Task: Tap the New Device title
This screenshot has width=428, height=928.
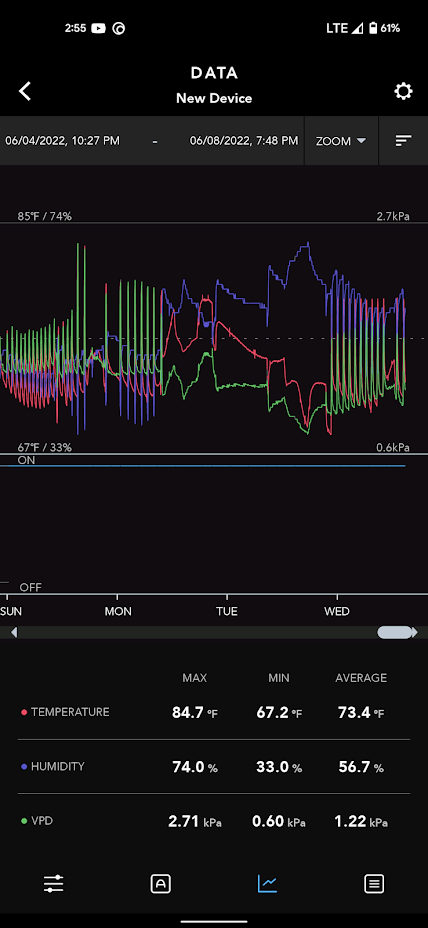Action: click(214, 98)
